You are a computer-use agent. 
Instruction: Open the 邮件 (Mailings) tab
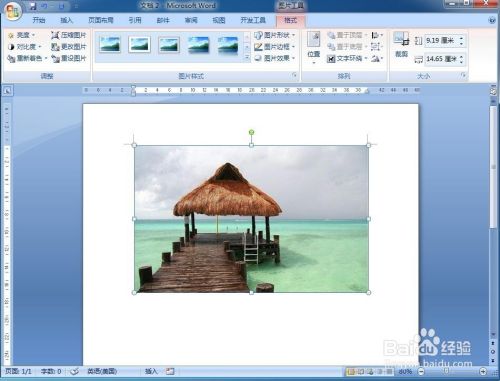point(163,20)
